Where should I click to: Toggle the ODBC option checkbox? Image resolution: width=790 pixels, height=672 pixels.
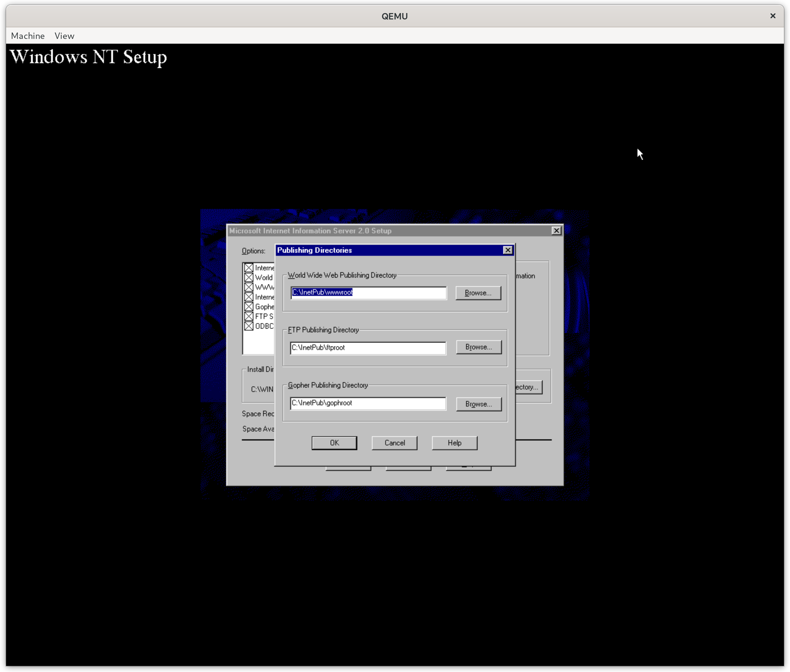point(249,326)
